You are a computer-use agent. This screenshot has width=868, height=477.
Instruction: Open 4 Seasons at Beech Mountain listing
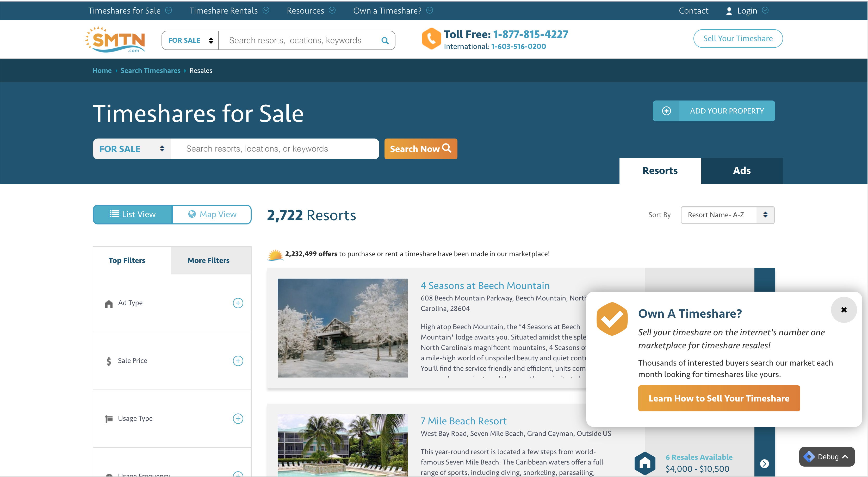[x=485, y=286]
